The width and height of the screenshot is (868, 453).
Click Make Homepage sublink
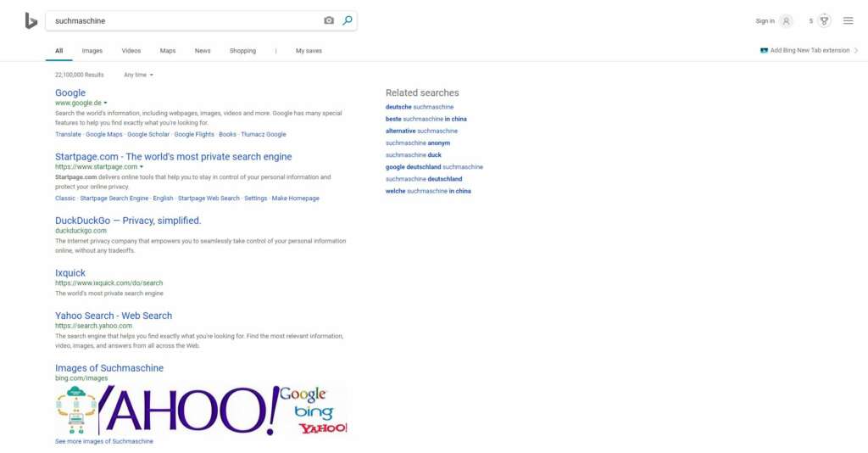296,199
